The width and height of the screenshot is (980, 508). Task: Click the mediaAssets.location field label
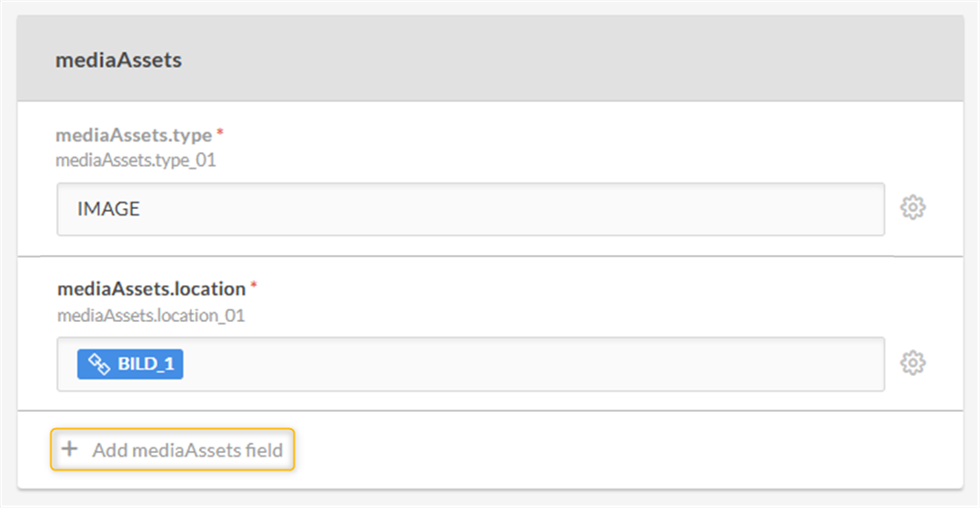point(151,290)
